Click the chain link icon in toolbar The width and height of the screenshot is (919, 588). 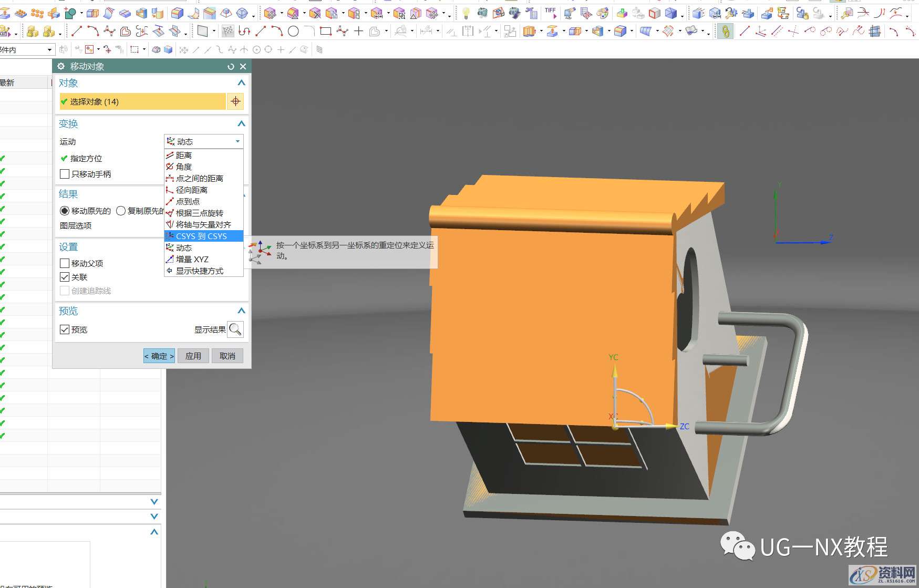click(x=726, y=32)
